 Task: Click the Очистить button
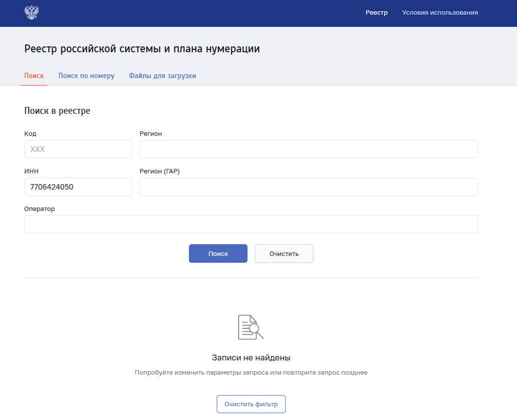click(x=284, y=253)
